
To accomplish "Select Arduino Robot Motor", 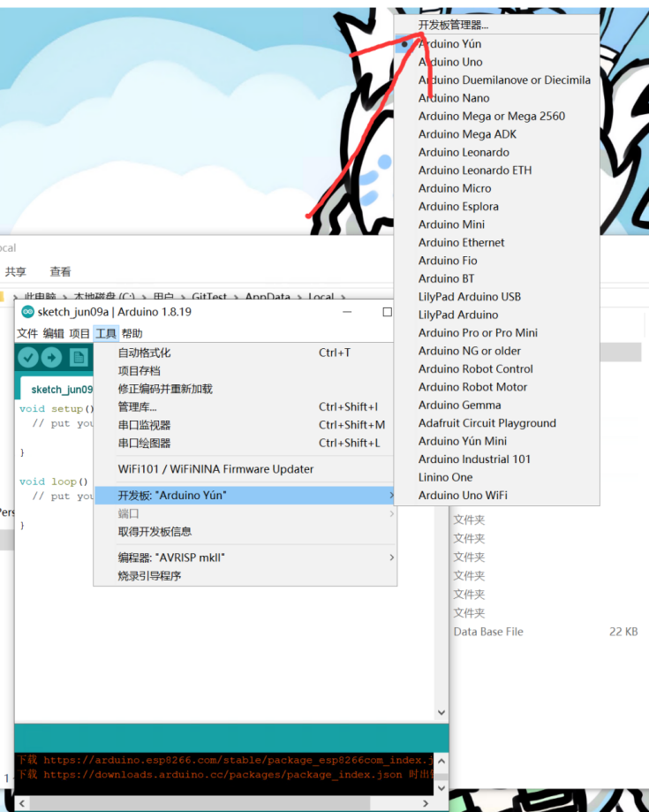I will click(x=497, y=387).
